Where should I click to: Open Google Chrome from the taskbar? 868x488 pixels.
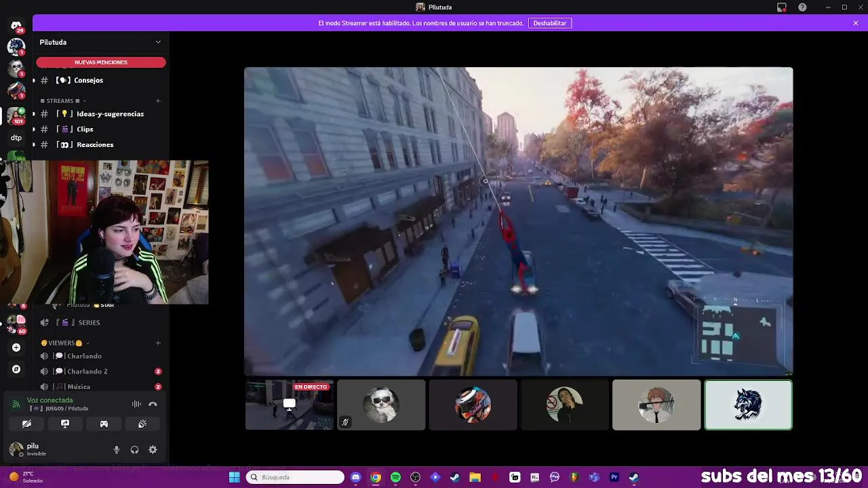(x=376, y=477)
